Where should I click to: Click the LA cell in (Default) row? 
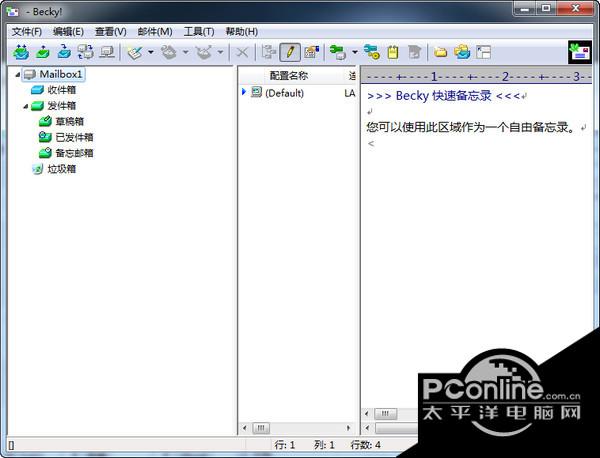click(350, 93)
